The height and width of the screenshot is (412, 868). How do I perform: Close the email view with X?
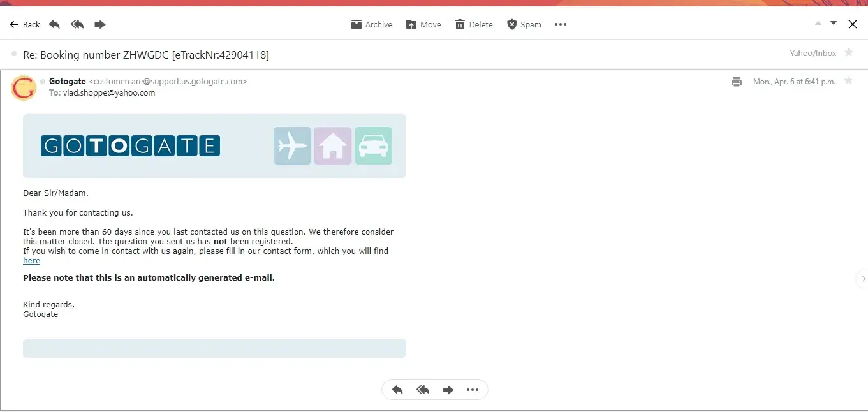click(x=852, y=24)
